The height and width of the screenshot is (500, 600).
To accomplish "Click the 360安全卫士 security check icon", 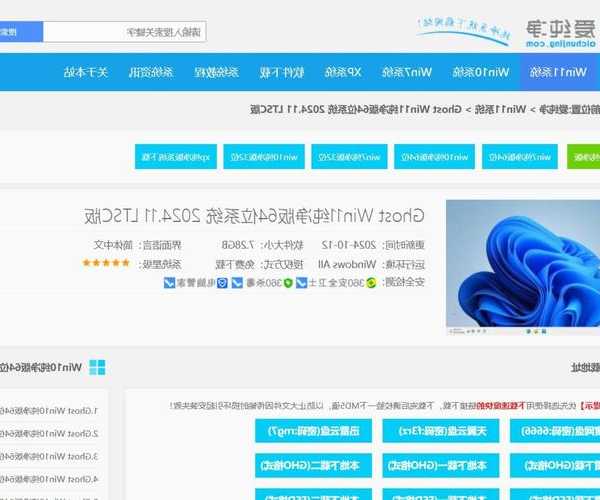I will [x=373, y=283].
